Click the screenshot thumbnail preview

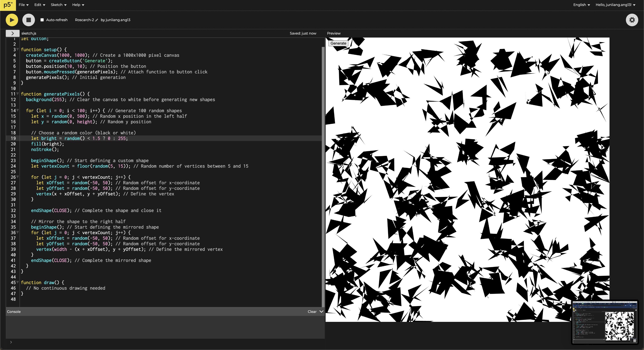605,322
